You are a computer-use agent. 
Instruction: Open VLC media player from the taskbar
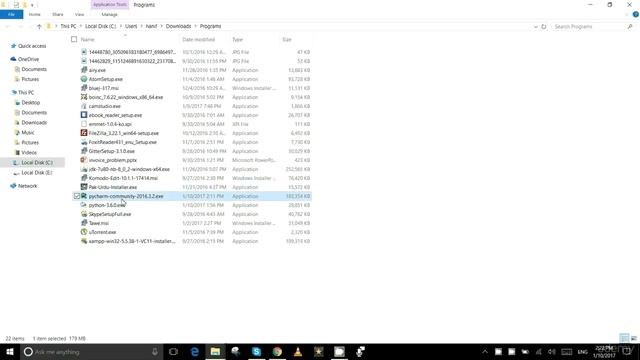pos(298,351)
